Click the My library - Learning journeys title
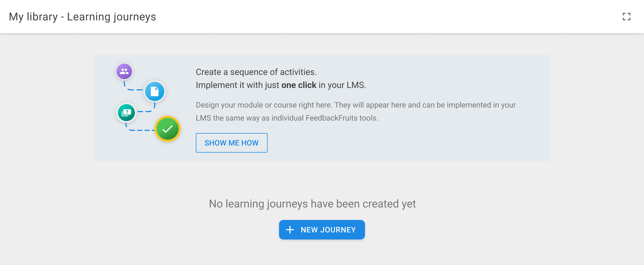 pos(82,17)
